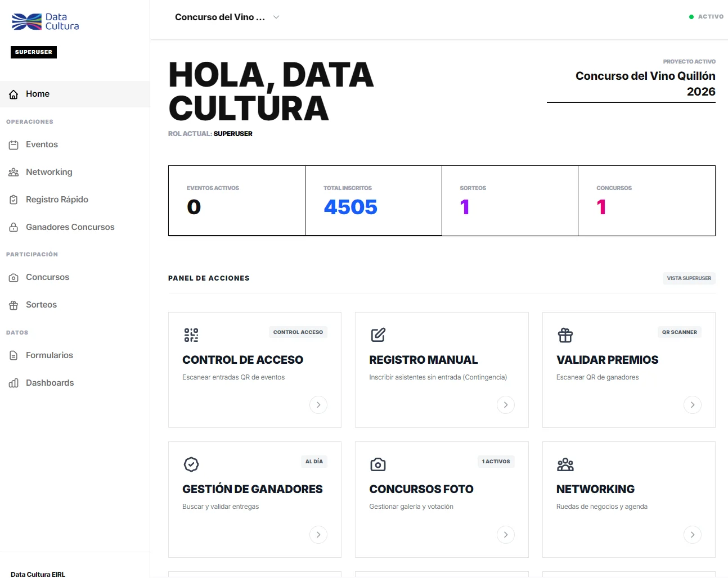Click the gift icon on Validar Premios card
728x578 pixels.
pos(565,335)
